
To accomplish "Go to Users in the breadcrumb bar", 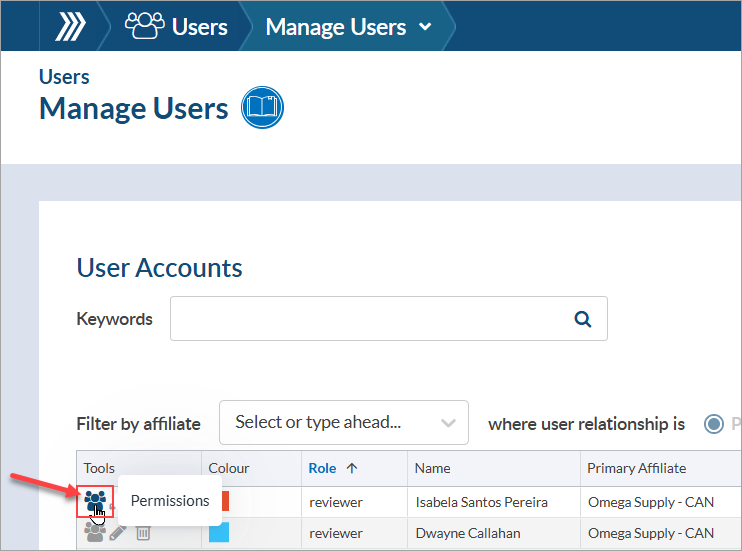I will click(x=199, y=27).
